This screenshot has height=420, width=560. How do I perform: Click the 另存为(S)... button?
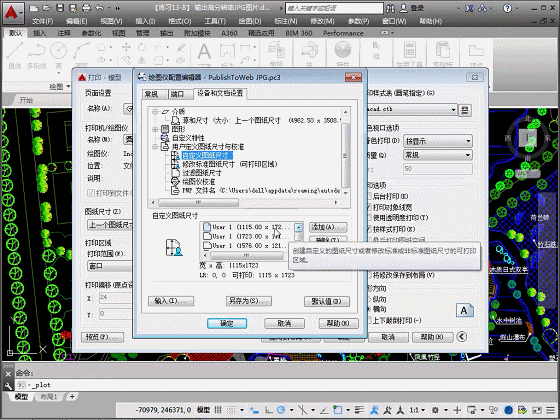point(249,301)
